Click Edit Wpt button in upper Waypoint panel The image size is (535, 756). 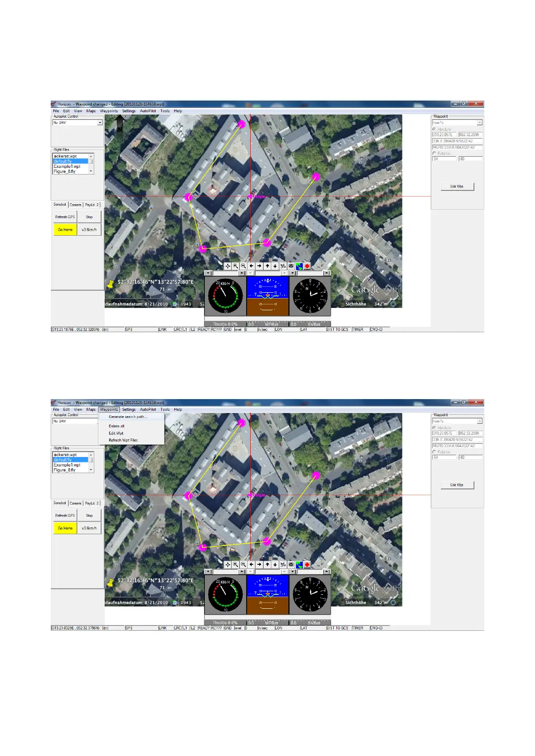click(x=457, y=186)
